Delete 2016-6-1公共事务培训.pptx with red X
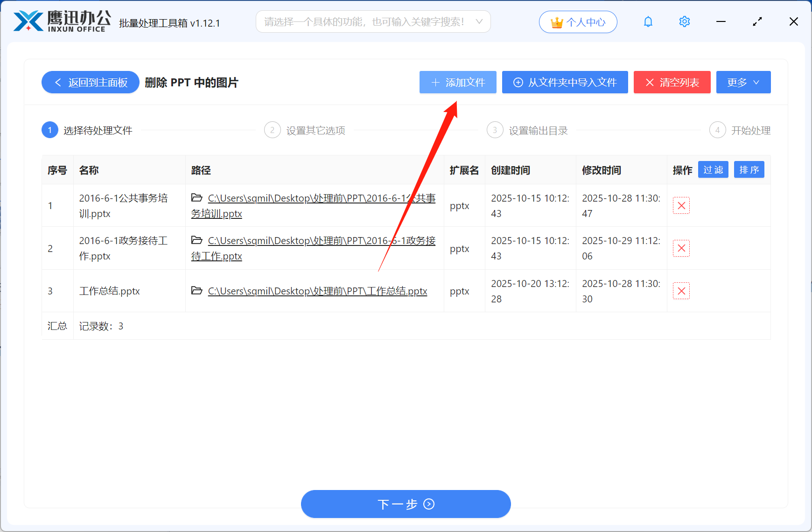This screenshot has width=812, height=532. 681,205
